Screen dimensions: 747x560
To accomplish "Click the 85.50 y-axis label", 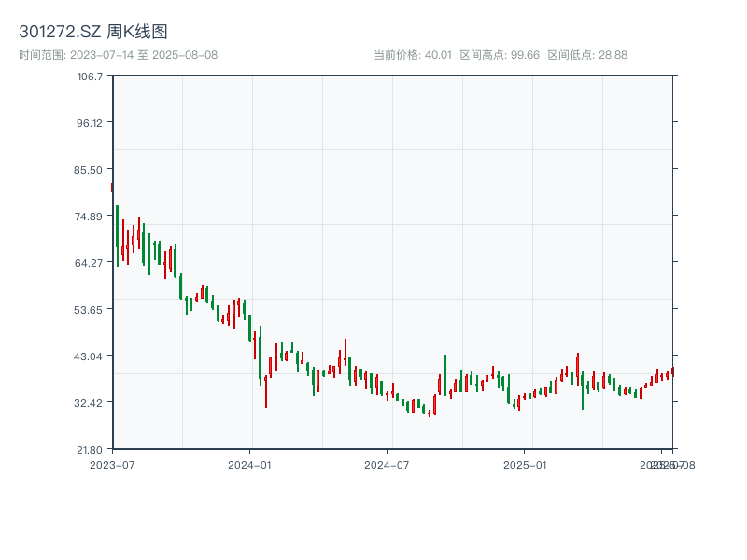I will (91, 169).
